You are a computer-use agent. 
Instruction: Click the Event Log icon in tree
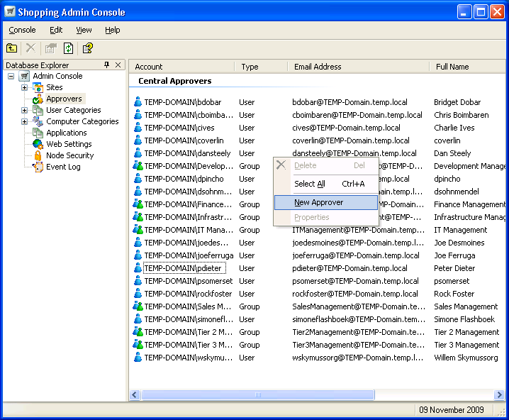pyautogui.click(x=38, y=167)
